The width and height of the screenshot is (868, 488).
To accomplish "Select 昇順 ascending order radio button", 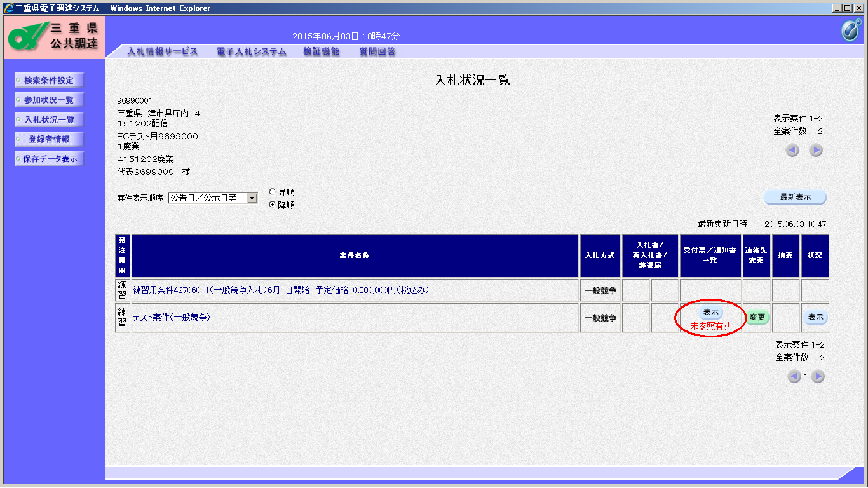I will click(x=273, y=192).
